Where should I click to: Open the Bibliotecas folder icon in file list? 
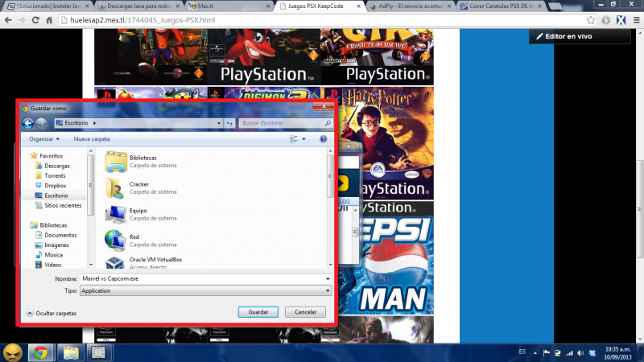(x=116, y=162)
